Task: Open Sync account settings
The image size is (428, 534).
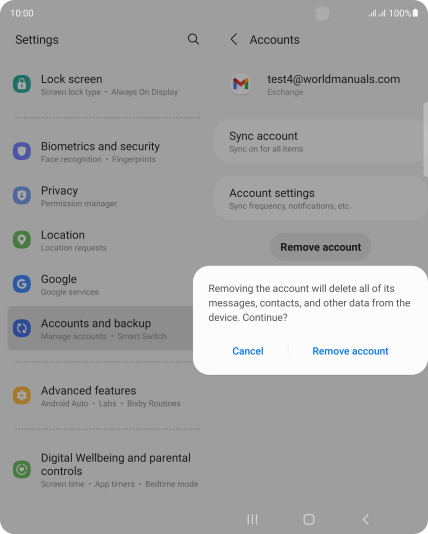Action: pyautogui.click(x=321, y=141)
